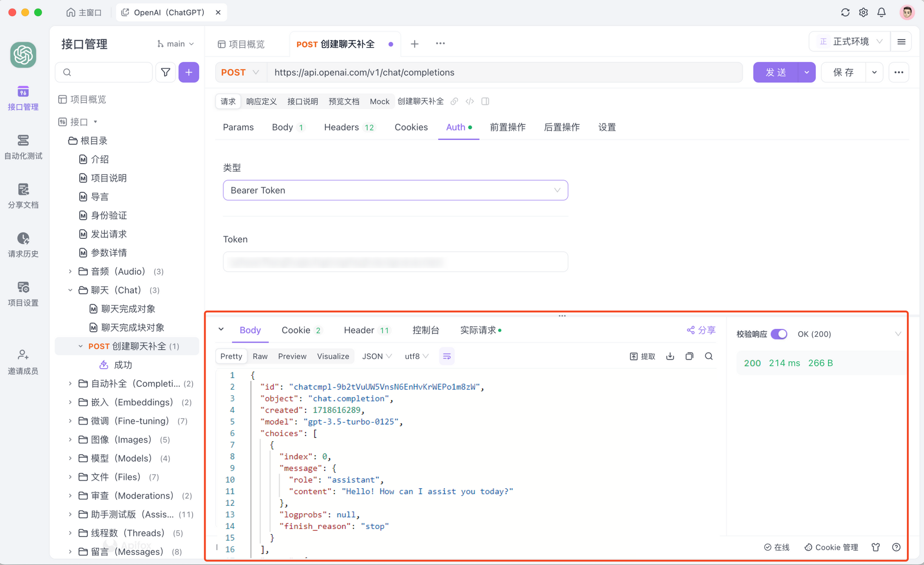
Task: Click the ChatGPT project logo icon
Action: point(23,55)
